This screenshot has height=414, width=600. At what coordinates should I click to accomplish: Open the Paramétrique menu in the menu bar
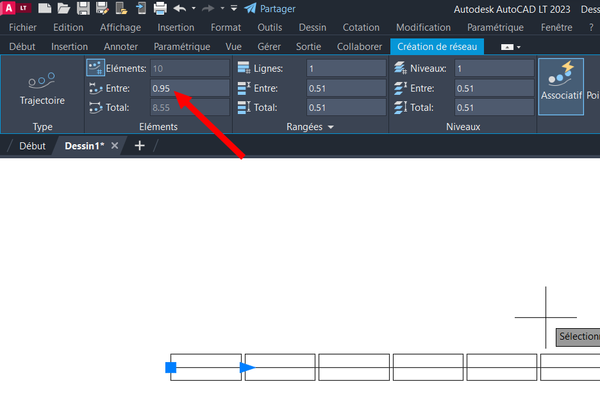(495, 28)
